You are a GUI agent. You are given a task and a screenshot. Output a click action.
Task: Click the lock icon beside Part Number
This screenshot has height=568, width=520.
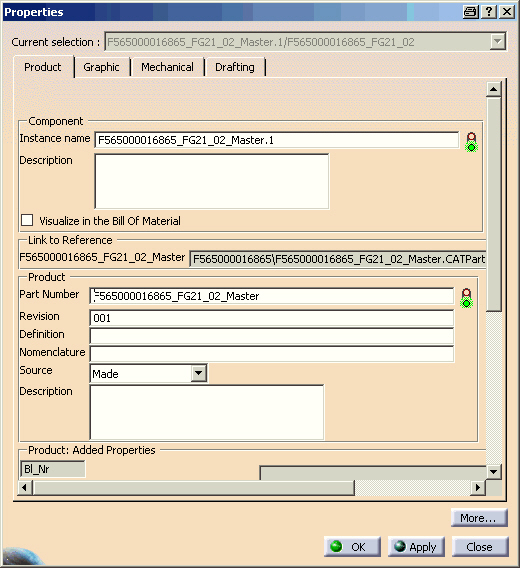[x=466, y=298]
